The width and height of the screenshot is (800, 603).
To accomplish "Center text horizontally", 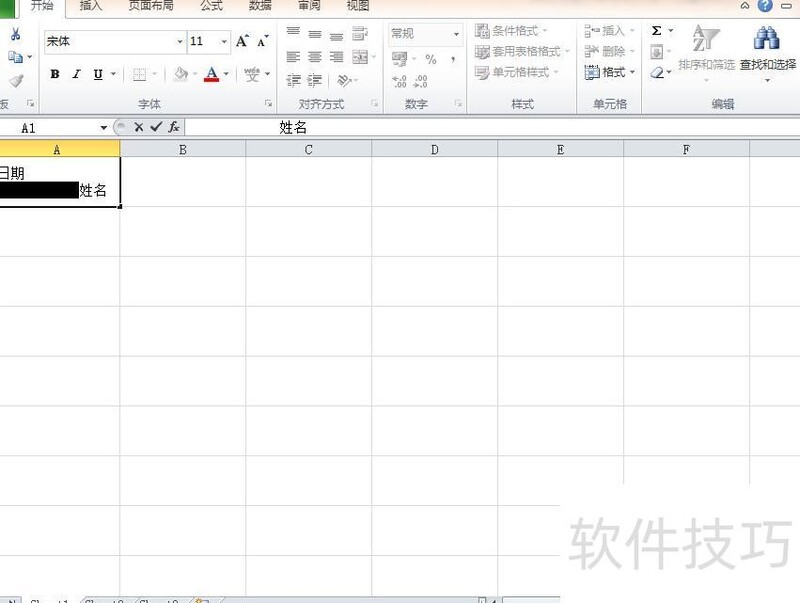I will coord(315,57).
